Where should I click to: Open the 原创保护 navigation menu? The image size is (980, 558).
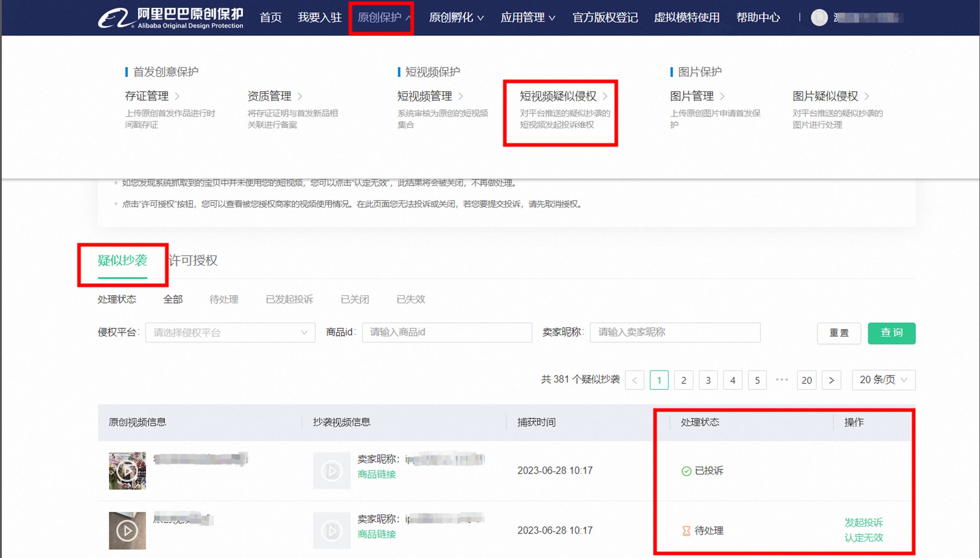tap(384, 18)
